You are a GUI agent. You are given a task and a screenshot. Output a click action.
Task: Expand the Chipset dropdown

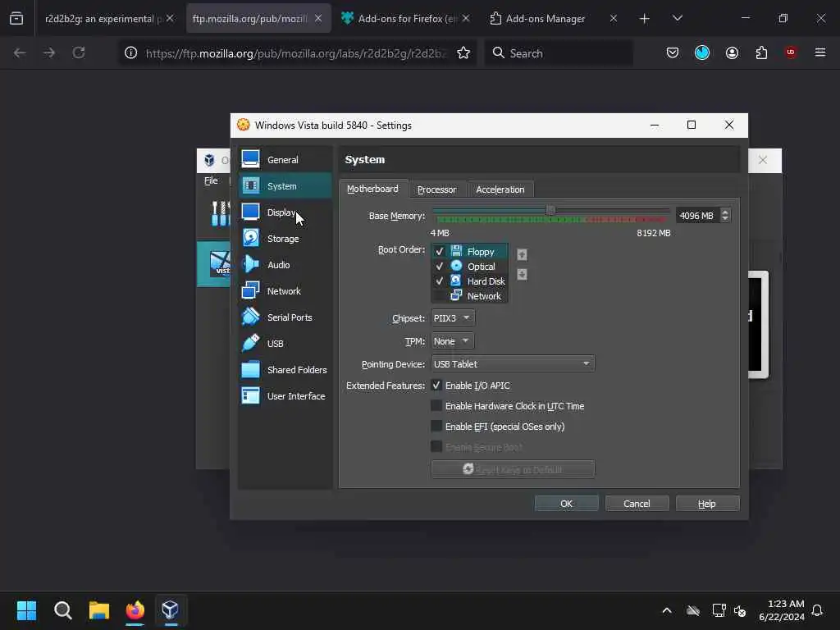coord(453,317)
